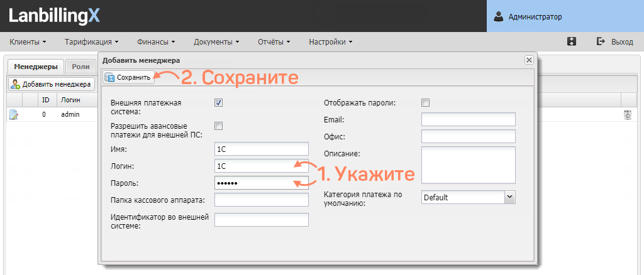Expand the Тарификация menu
The image size is (644, 275).
click(92, 42)
